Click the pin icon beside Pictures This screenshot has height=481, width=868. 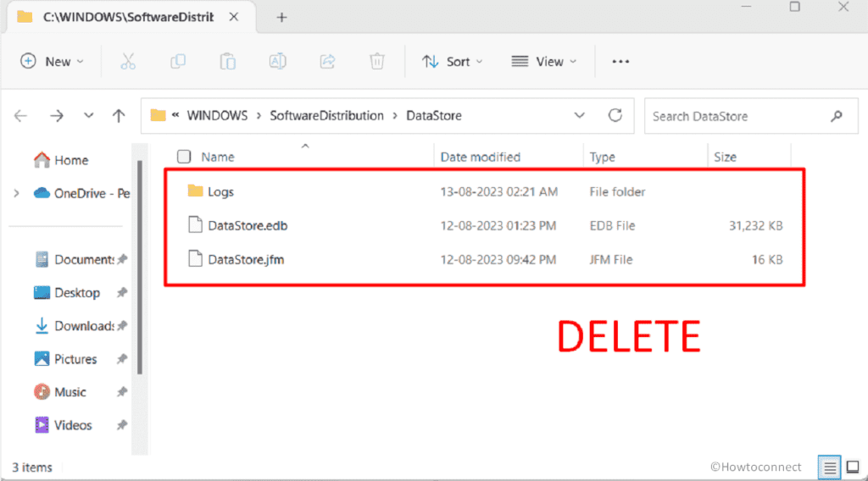122,359
